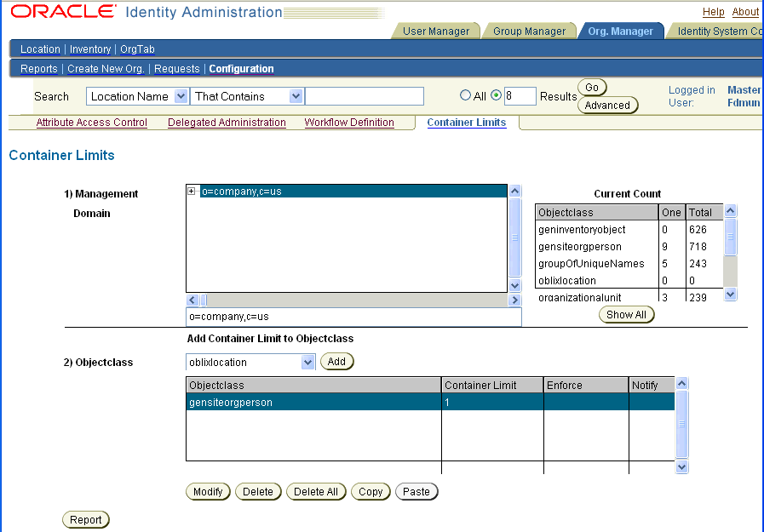Click the Container Limit column header
The width and height of the screenshot is (764, 532).
[x=492, y=385]
